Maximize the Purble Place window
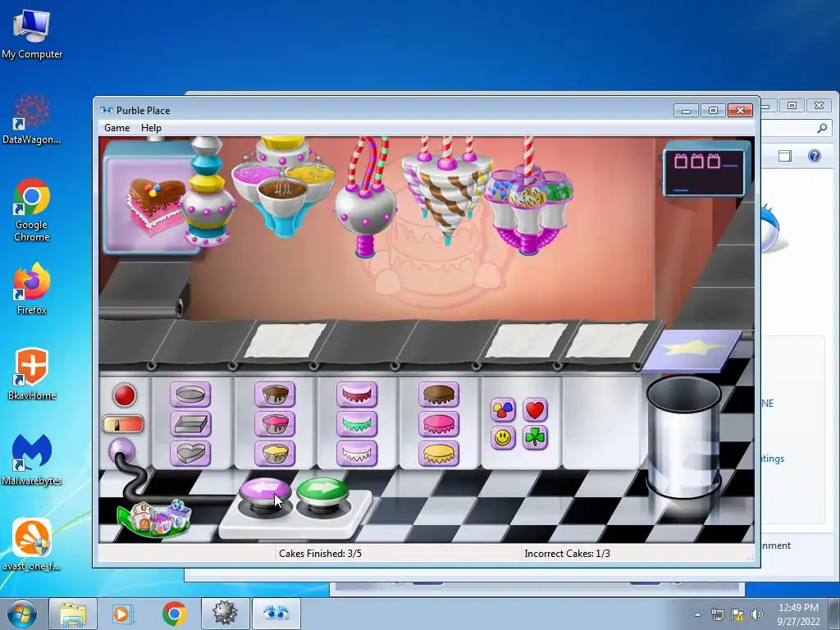The height and width of the screenshot is (630, 840). pos(713,111)
